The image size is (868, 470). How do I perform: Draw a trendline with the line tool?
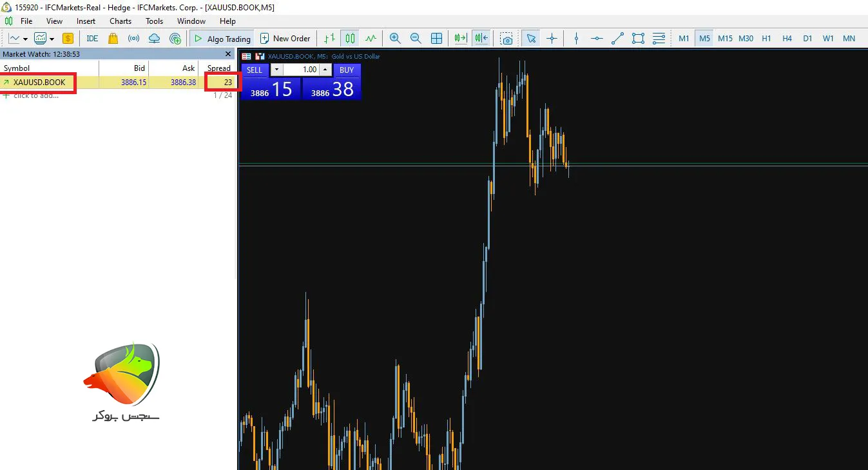(617, 39)
